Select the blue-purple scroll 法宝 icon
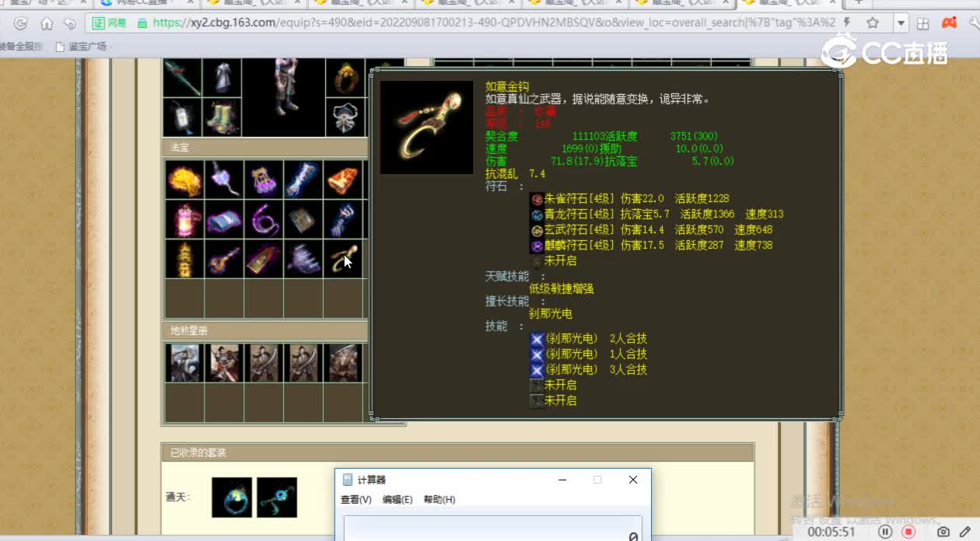Image resolution: width=980 pixels, height=541 pixels. [224, 220]
